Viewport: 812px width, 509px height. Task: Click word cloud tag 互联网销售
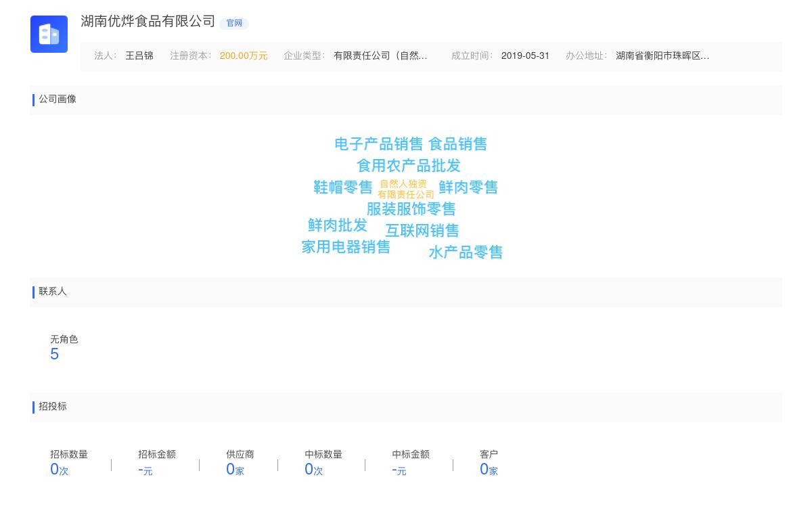[x=422, y=231]
